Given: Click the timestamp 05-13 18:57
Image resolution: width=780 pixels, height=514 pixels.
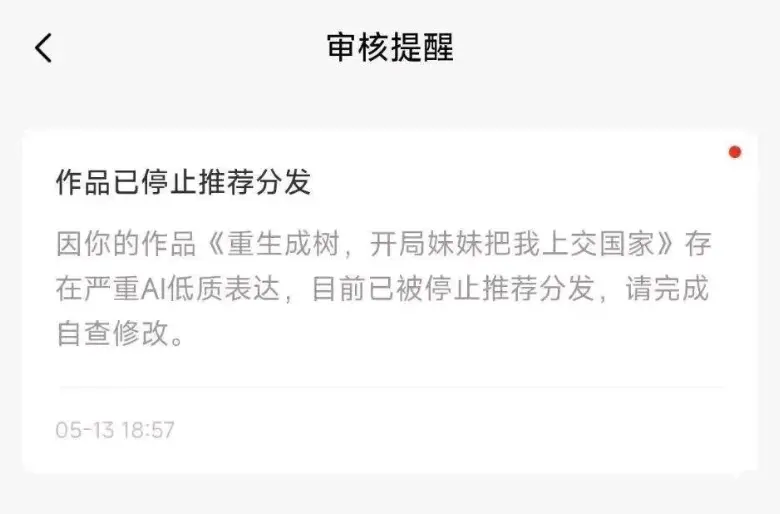Looking at the screenshot, I should [115, 430].
